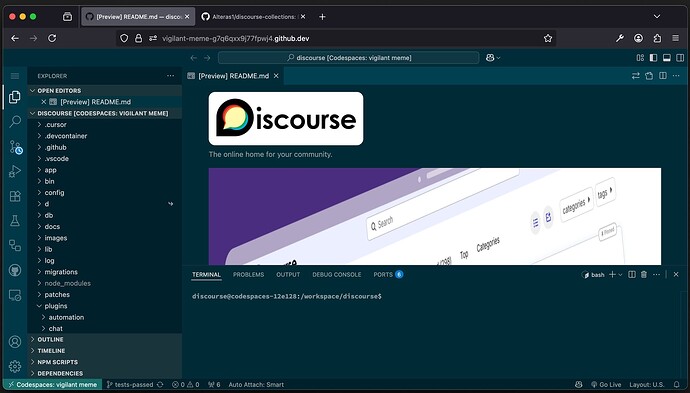The image size is (690, 393).
Task: Toggle Go Live server in status bar
Action: click(606, 385)
